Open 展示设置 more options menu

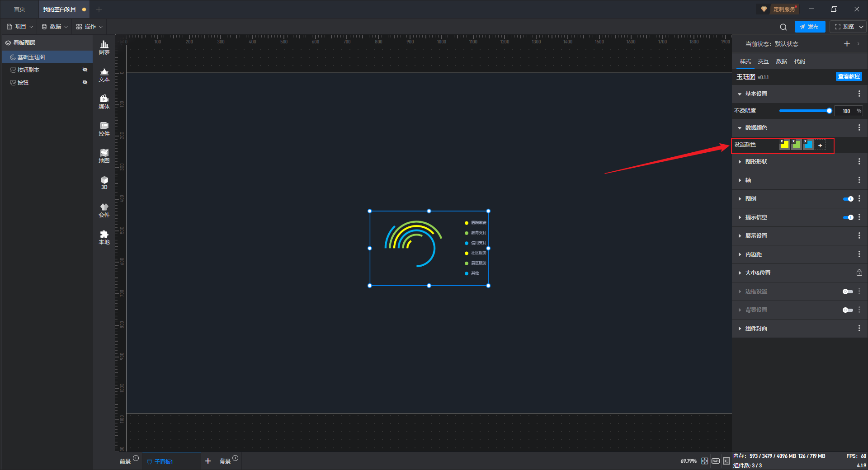coord(859,235)
